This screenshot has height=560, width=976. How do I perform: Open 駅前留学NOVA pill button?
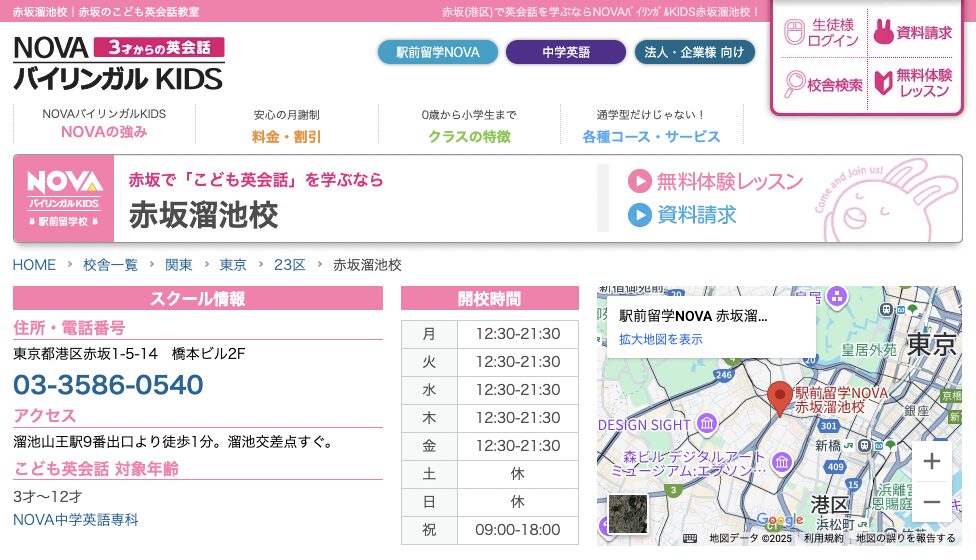click(x=438, y=52)
